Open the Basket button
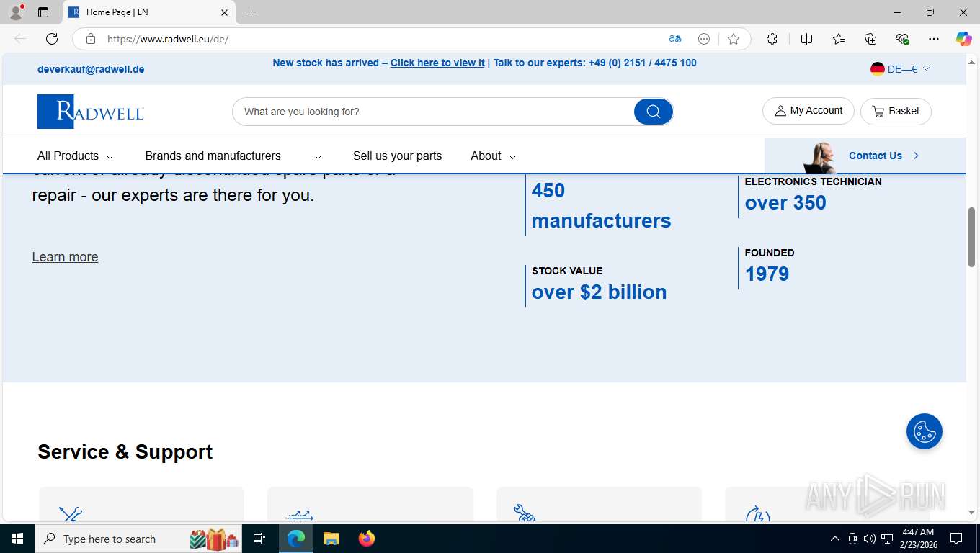 tap(896, 111)
